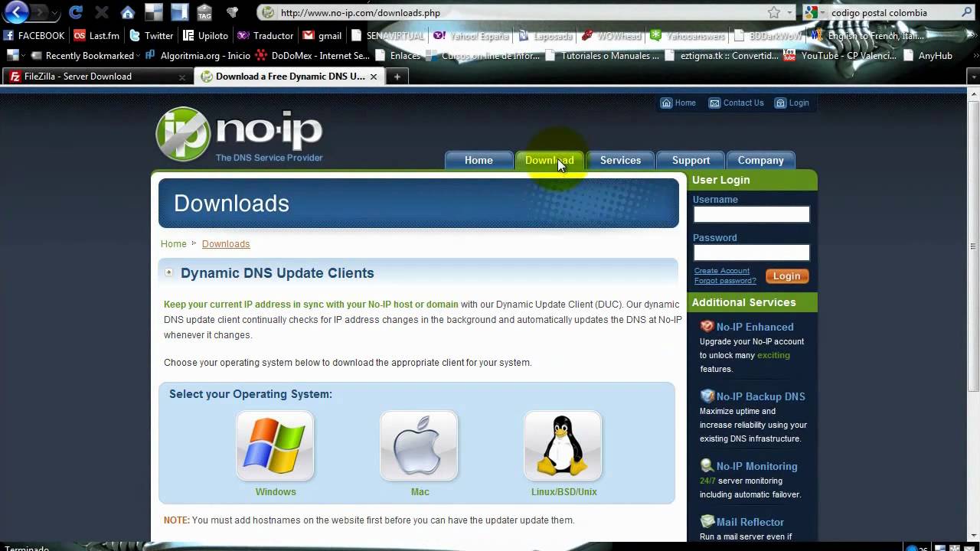The image size is (980, 551).
Task: Open the Home navigation tab
Action: 479,160
